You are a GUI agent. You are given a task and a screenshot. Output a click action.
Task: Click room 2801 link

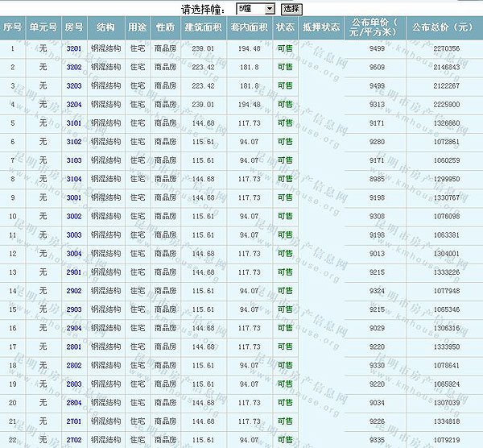point(74,346)
